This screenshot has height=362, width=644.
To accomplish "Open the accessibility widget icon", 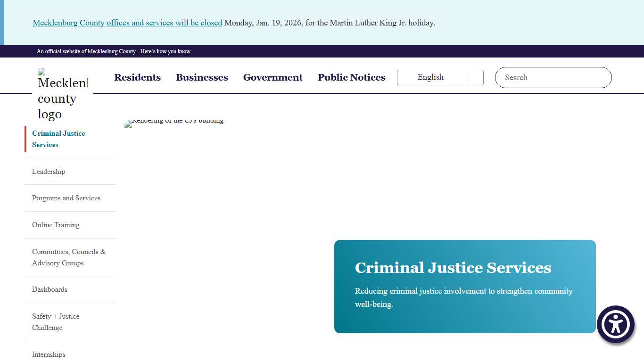I will point(616,324).
